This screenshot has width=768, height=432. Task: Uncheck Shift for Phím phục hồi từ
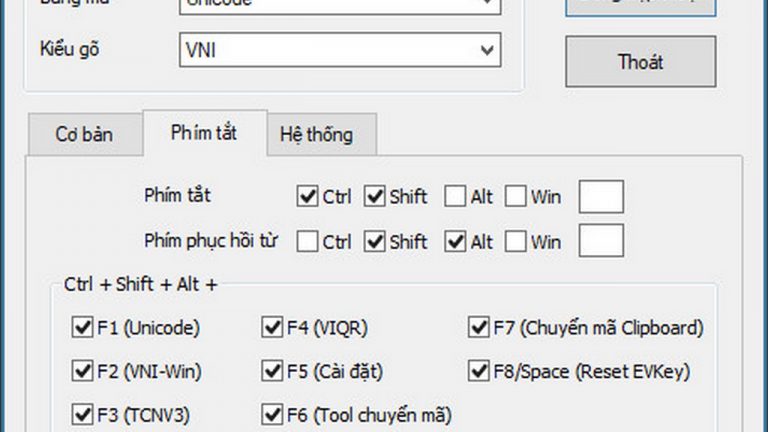click(x=375, y=241)
